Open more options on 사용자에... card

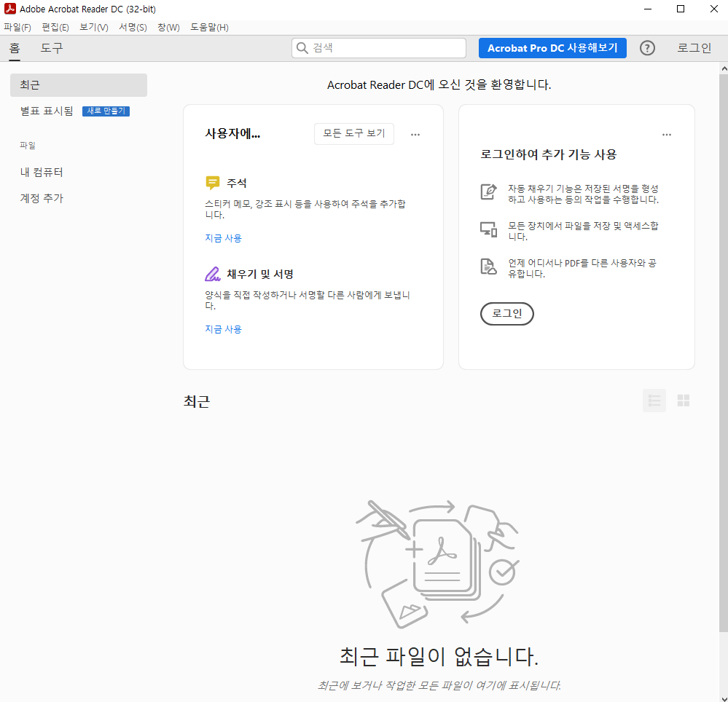[415, 135]
